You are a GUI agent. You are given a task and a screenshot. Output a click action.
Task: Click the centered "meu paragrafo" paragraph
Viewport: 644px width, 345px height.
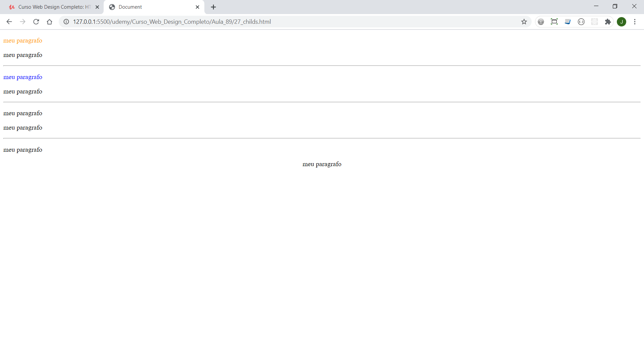pyautogui.click(x=322, y=164)
